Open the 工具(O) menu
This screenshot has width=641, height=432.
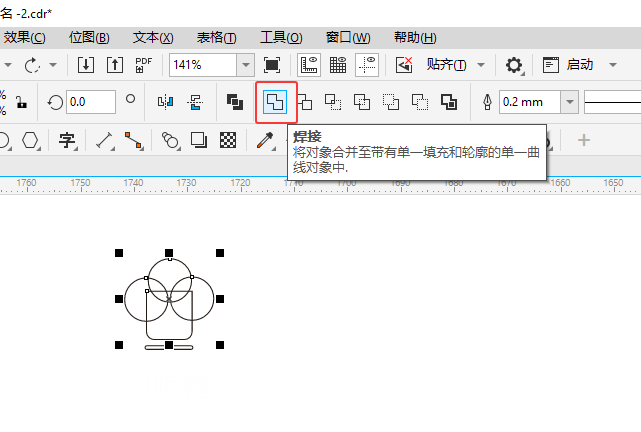coord(281,38)
